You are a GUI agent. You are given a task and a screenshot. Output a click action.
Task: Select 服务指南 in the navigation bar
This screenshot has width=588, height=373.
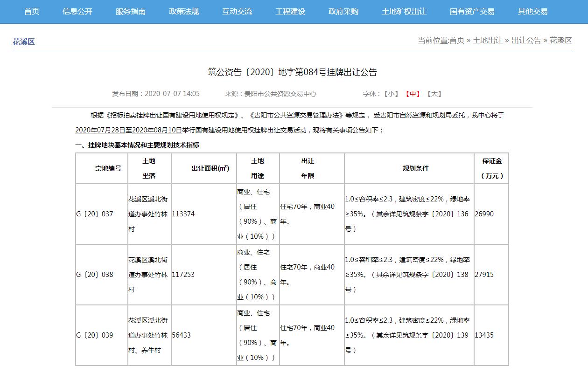click(129, 12)
